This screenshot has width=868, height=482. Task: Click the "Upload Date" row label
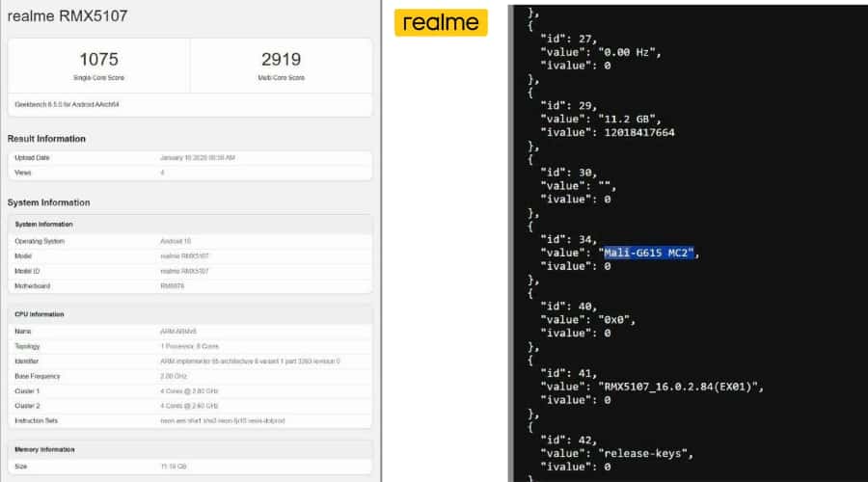click(32, 158)
